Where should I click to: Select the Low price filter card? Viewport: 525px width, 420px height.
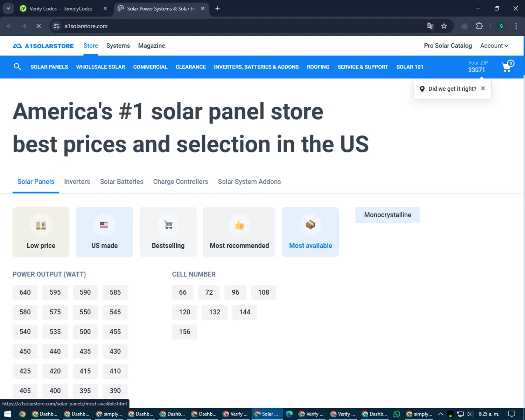[x=41, y=232]
